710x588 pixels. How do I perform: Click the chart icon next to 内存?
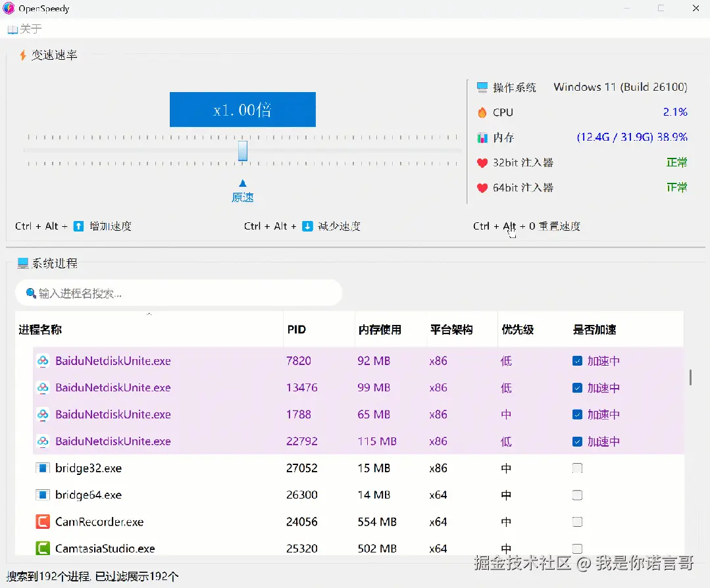pyautogui.click(x=482, y=137)
